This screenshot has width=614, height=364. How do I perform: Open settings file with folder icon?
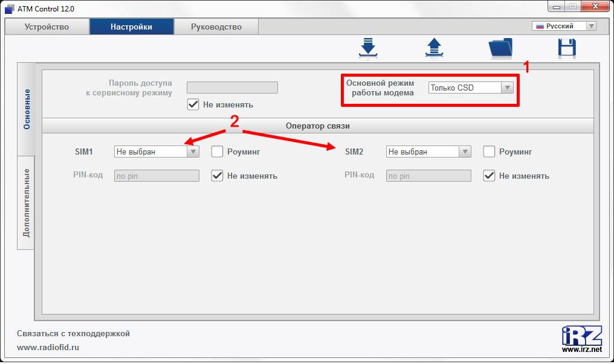500,48
